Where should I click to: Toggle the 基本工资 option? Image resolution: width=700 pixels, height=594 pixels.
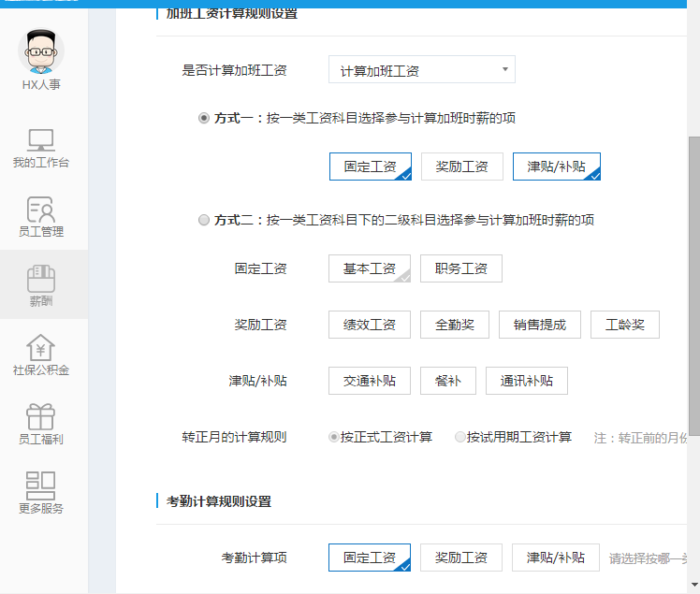click(x=370, y=268)
